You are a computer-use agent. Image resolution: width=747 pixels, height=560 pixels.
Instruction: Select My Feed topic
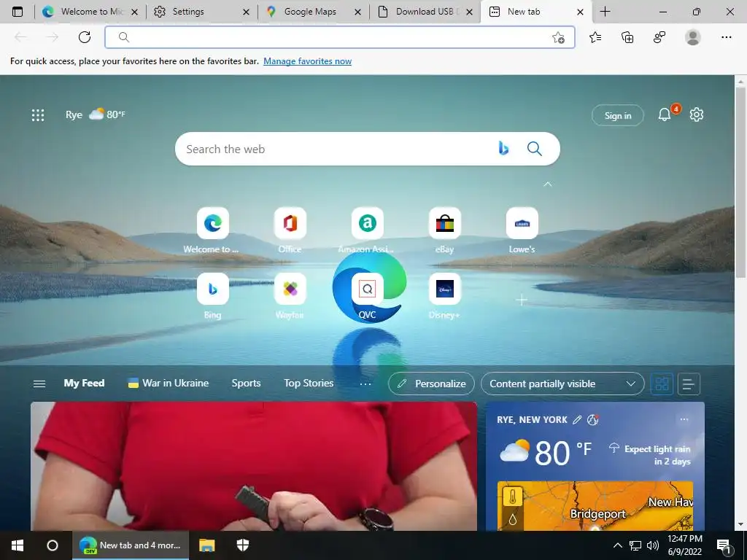(x=84, y=384)
